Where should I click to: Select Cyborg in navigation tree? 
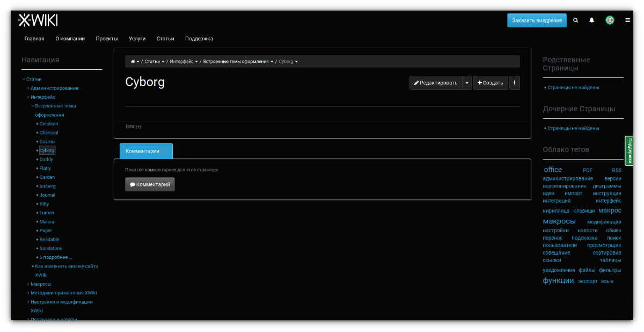(47, 150)
